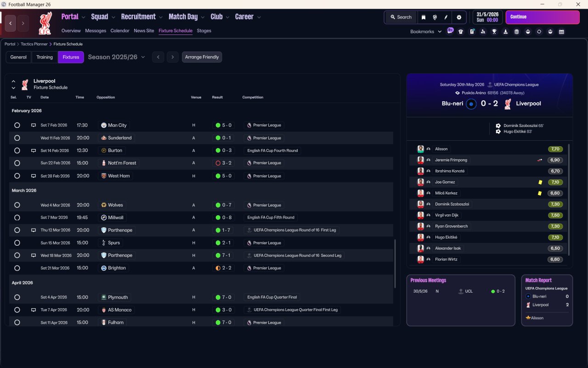Click the yellow card on Miloš Kerkez row

[540, 193]
